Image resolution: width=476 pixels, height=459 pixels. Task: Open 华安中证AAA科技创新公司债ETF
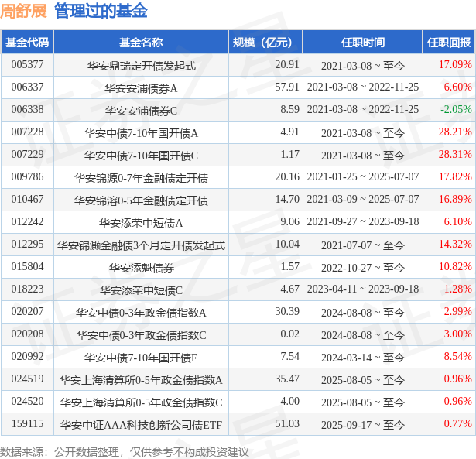pyautogui.click(x=141, y=424)
